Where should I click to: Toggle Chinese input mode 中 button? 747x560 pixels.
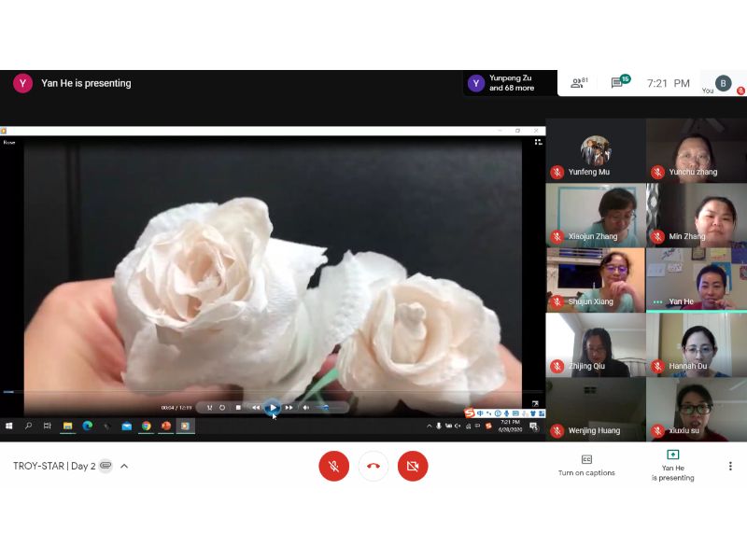(x=480, y=413)
